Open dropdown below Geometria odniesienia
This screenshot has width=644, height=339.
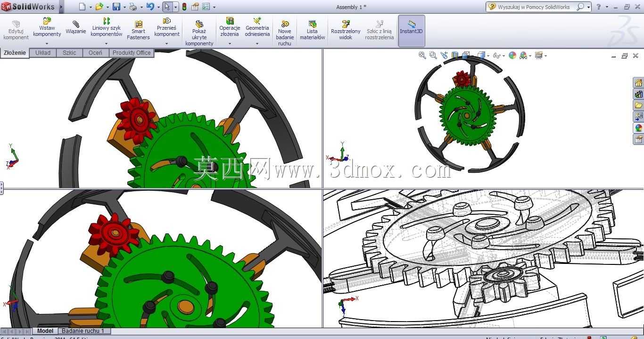click(257, 43)
